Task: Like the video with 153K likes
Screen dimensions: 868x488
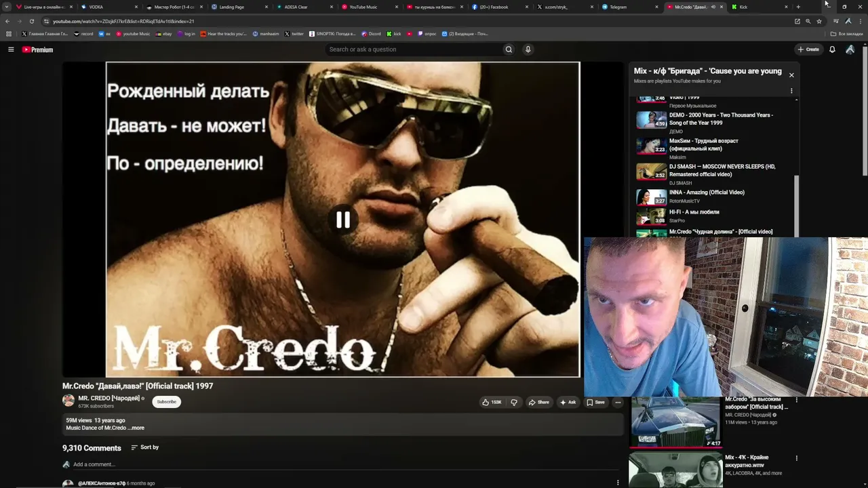Action: click(492, 402)
